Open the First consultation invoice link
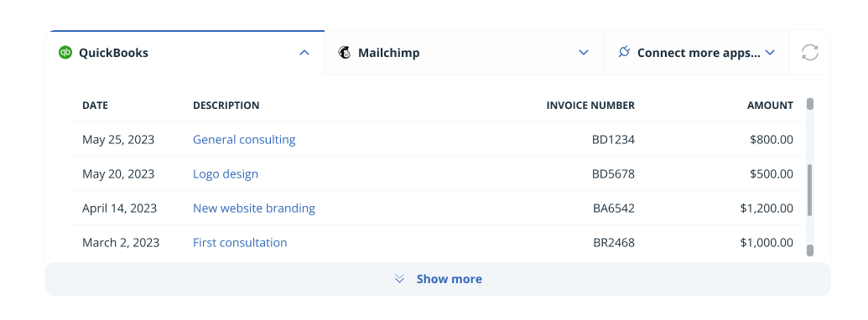 (240, 243)
